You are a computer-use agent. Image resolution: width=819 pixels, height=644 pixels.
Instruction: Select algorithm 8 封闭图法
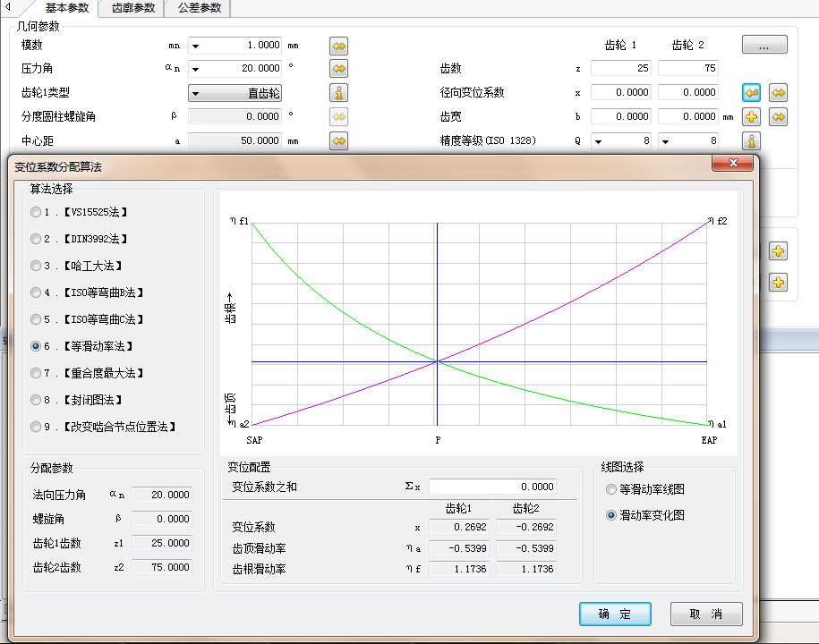coord(36,400)
